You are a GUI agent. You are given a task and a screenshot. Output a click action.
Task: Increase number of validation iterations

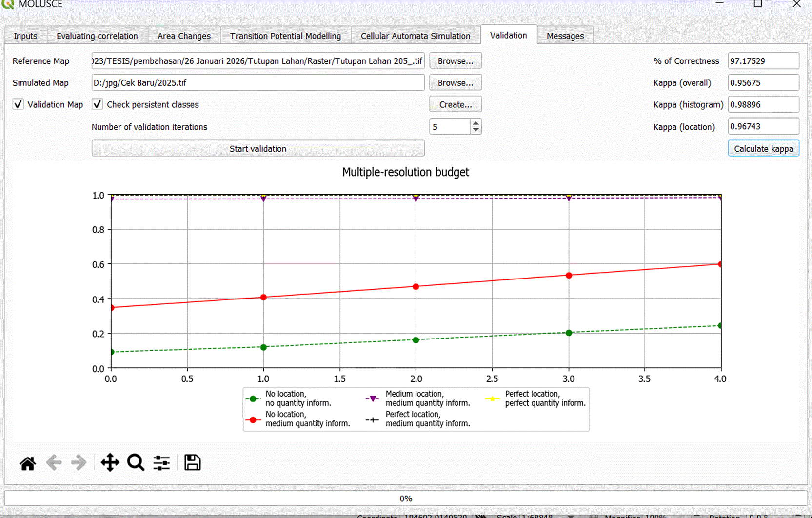coord(476,123)
